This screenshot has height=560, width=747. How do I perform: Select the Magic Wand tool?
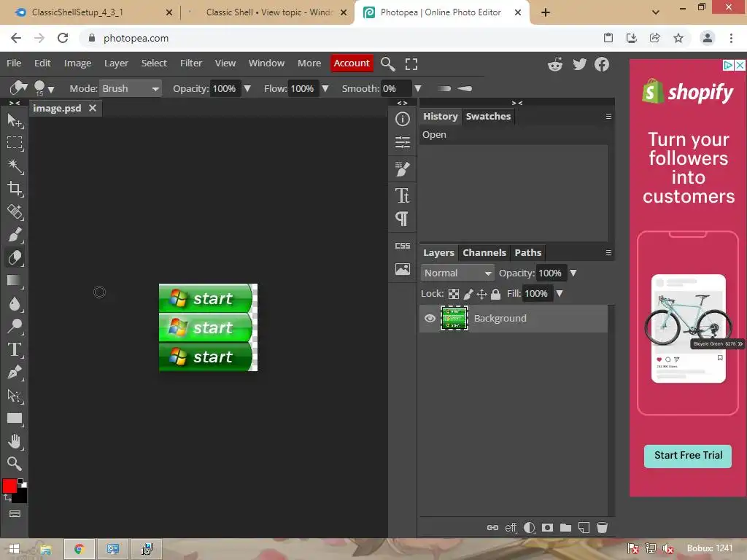[15, 166]
